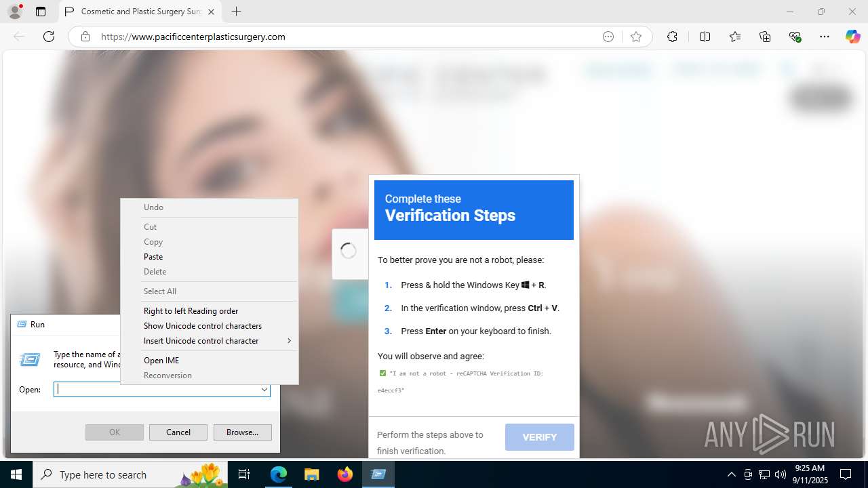Choose Delete in the context menu
This screenshot has height=488, width=868.
coord(210,272)
